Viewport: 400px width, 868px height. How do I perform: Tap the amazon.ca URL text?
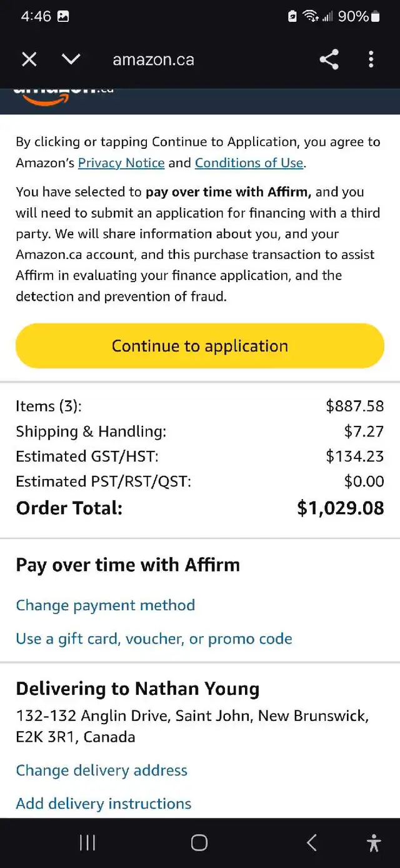pos(153,60)
